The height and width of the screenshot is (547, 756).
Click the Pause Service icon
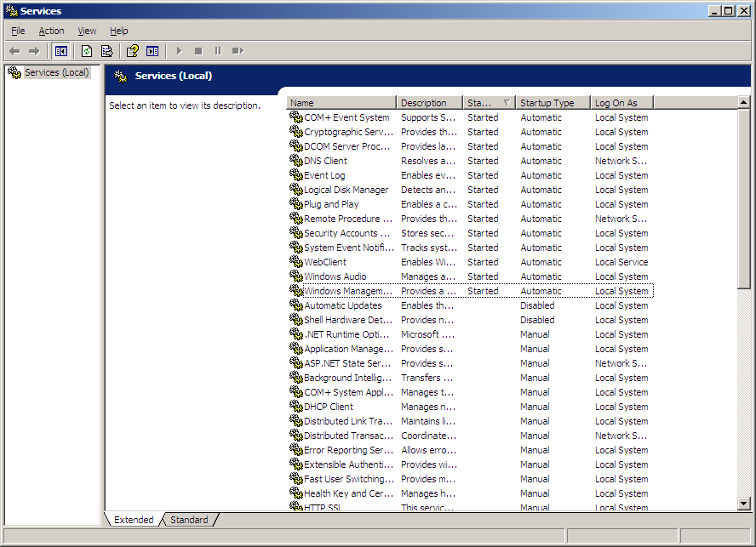click(218, 50)
